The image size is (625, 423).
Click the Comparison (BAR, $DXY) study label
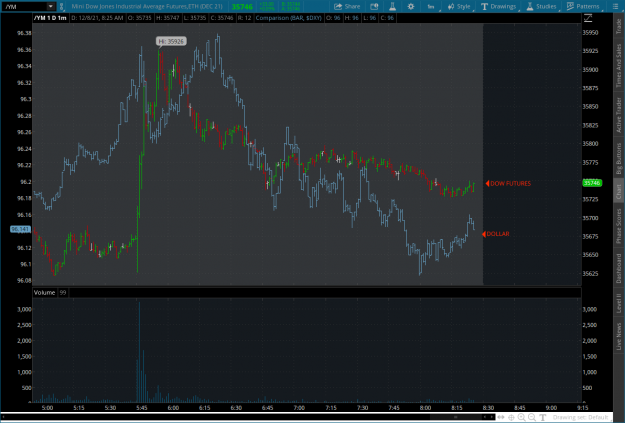point(288,18)
